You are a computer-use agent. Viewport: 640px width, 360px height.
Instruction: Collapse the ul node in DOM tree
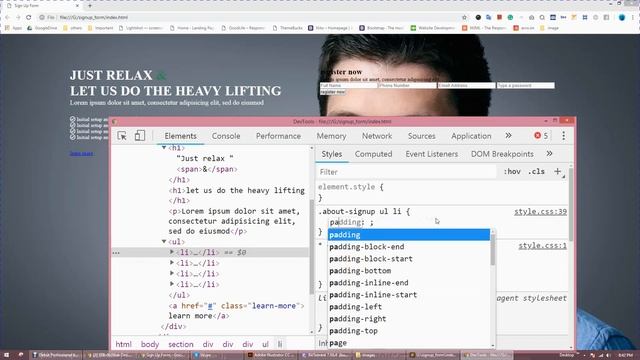tap(164, 242)
